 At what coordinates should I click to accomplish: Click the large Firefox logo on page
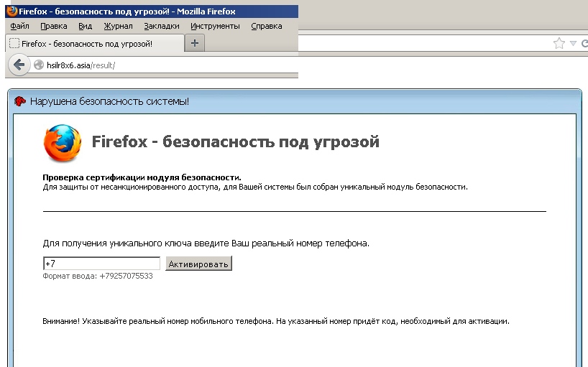[63, 143]
